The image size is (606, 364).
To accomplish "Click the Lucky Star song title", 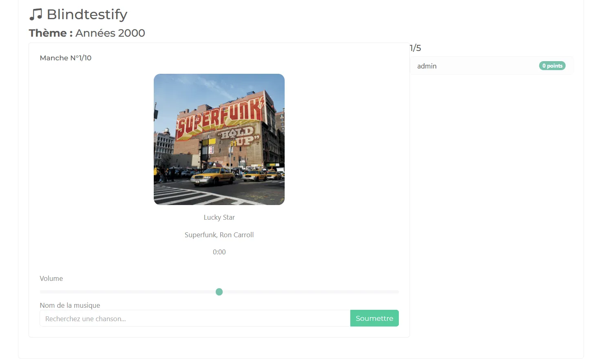I will click(219, 217).
